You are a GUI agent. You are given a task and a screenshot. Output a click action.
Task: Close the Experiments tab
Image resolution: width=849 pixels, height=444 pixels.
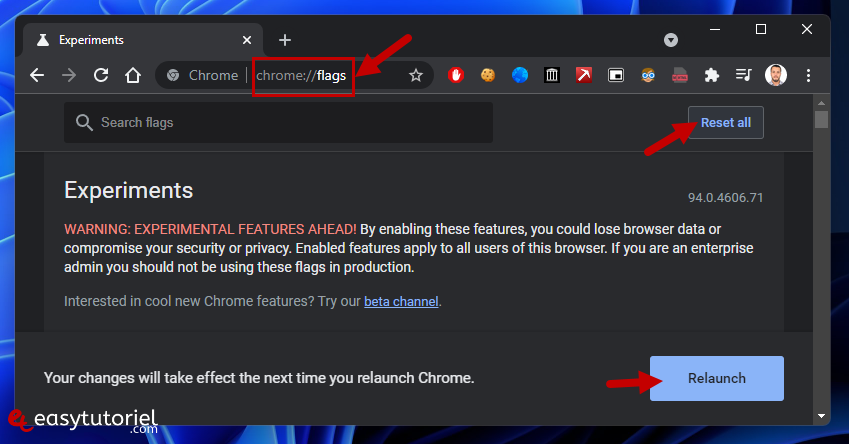(247, 40)
